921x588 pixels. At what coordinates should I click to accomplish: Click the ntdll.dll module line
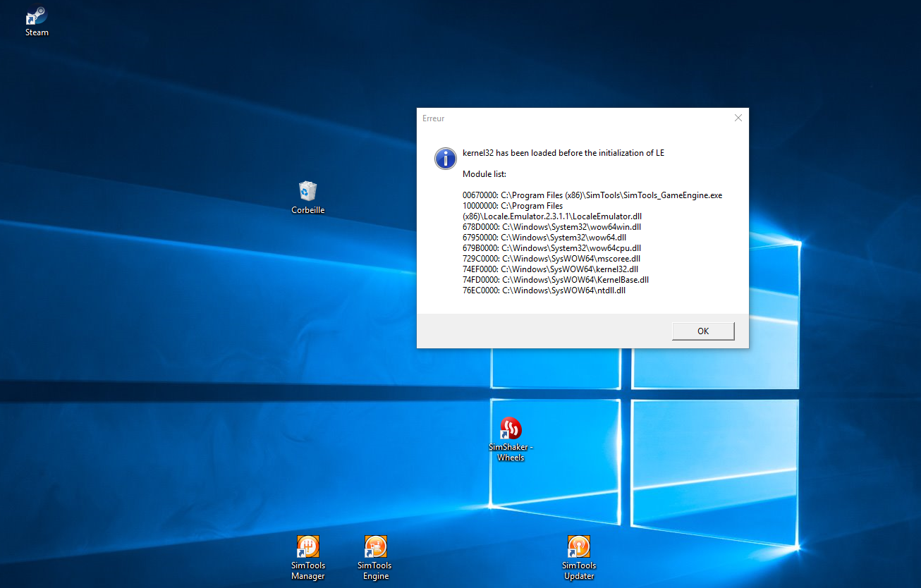click(544, 290)
